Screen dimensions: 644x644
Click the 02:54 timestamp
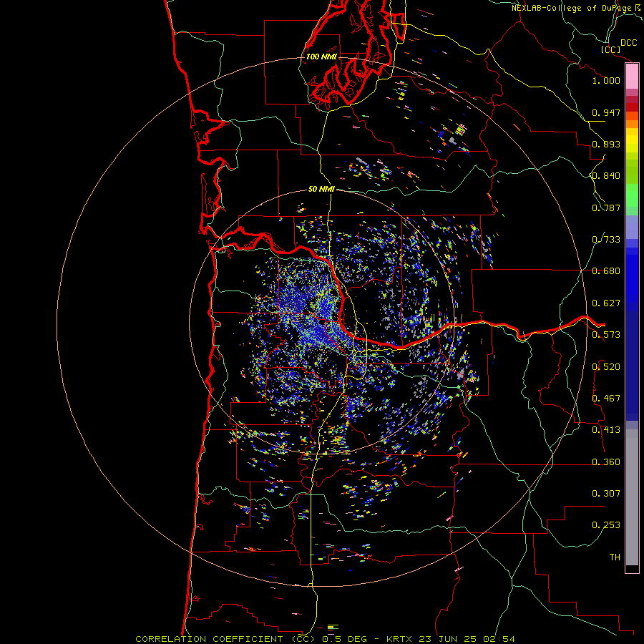(x=500, y=639)
